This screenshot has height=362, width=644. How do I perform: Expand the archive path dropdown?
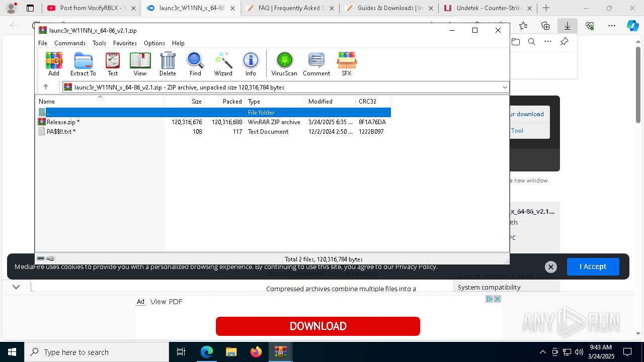pyautogui.click(x=505, y=87)
